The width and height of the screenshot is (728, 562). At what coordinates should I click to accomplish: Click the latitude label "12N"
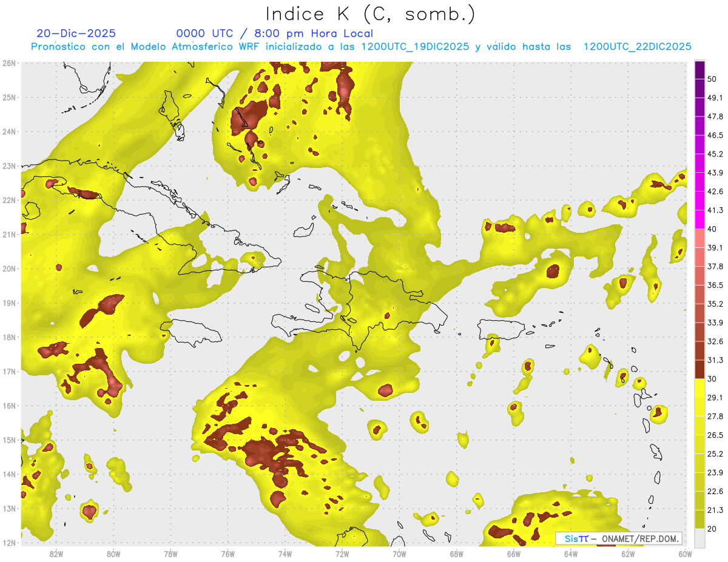tap(9, 543)
